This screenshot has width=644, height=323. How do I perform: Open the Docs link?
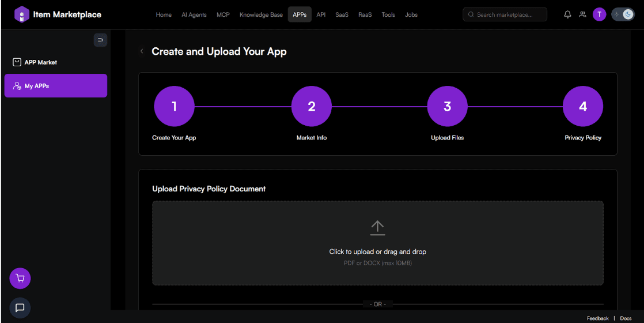tap(626, 318)
